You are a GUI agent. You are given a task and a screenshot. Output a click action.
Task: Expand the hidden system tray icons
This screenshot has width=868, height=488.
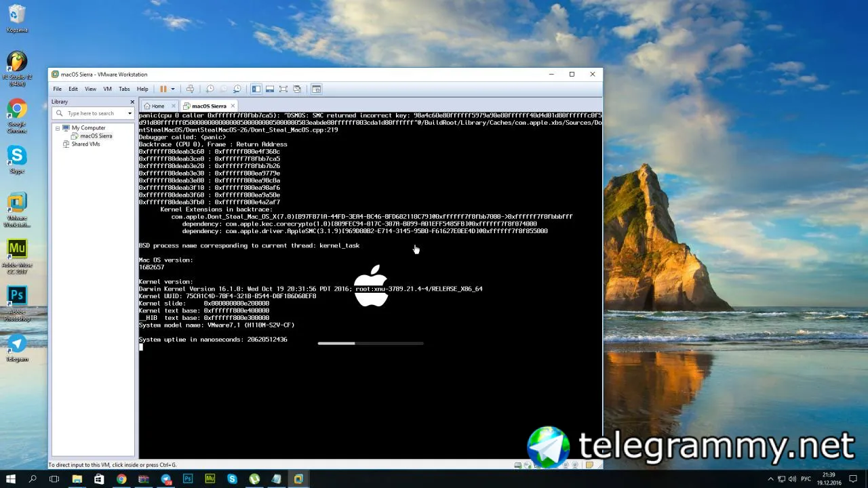[770, 479]
